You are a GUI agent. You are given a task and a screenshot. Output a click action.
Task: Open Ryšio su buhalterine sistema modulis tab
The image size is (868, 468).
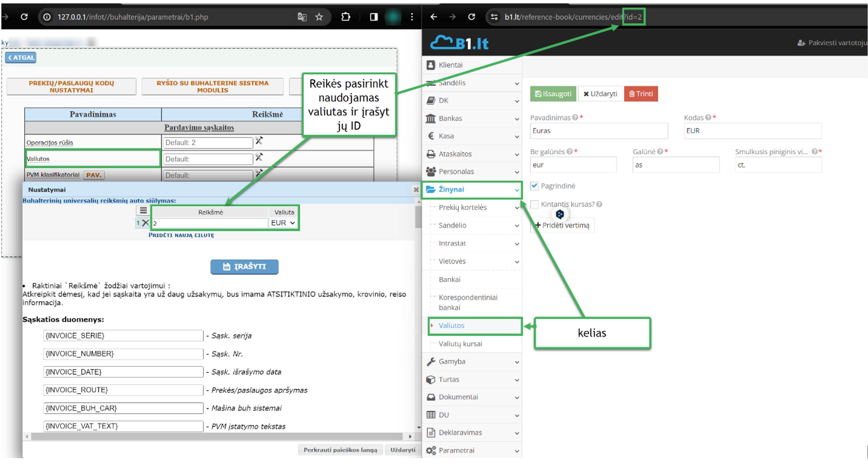[x=212, y=86]
